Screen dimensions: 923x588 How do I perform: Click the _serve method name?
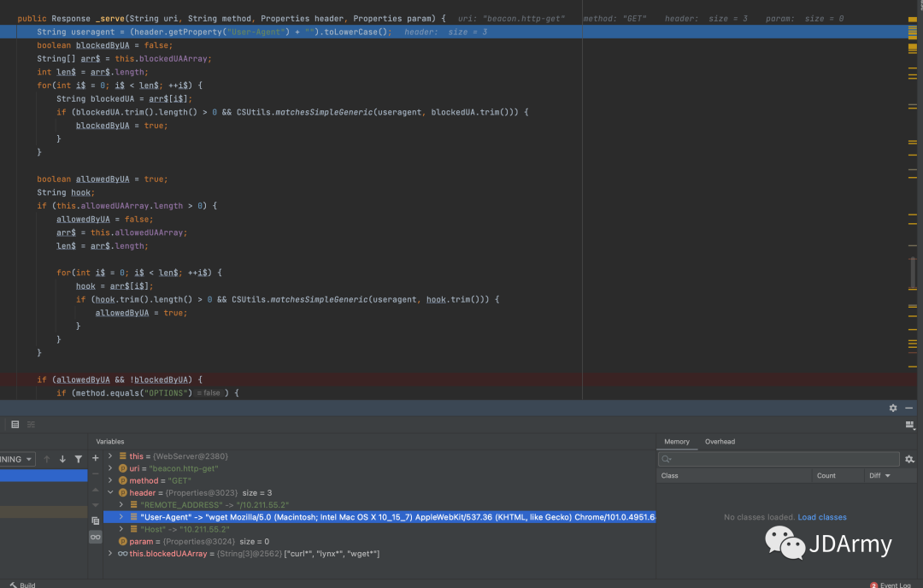110,18
